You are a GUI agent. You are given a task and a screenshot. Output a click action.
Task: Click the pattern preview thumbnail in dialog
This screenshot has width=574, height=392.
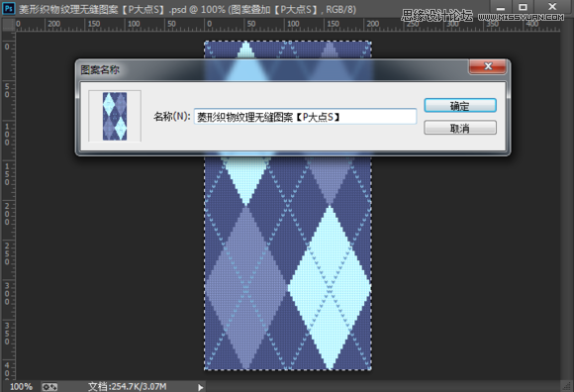(115, 116)
